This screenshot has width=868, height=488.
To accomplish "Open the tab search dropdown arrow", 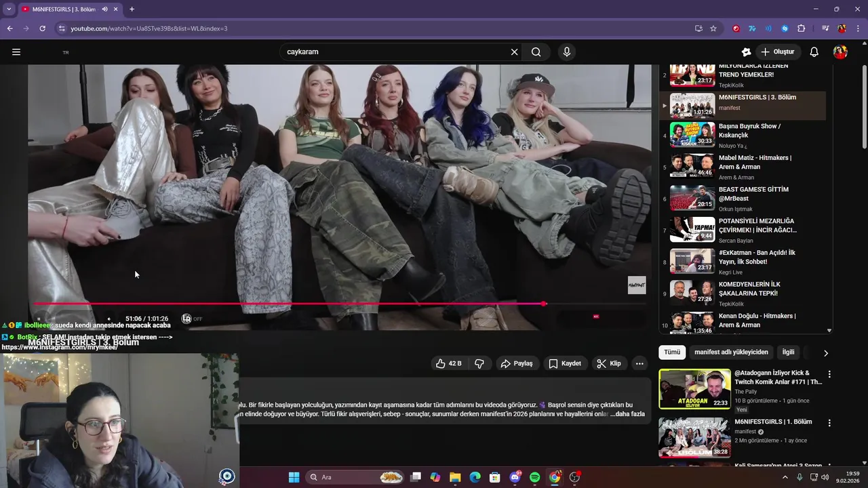I will coord(8,9).
